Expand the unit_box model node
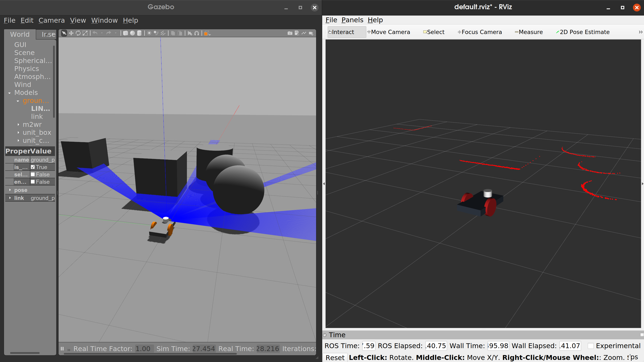The image size is (644, 362). click(18, 132)
